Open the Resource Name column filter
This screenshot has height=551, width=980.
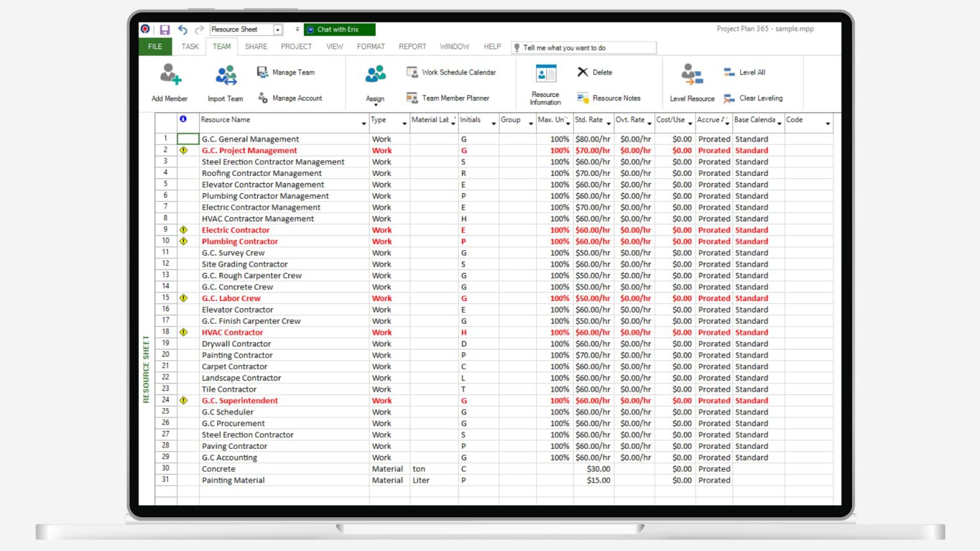(x=362, y=124)
